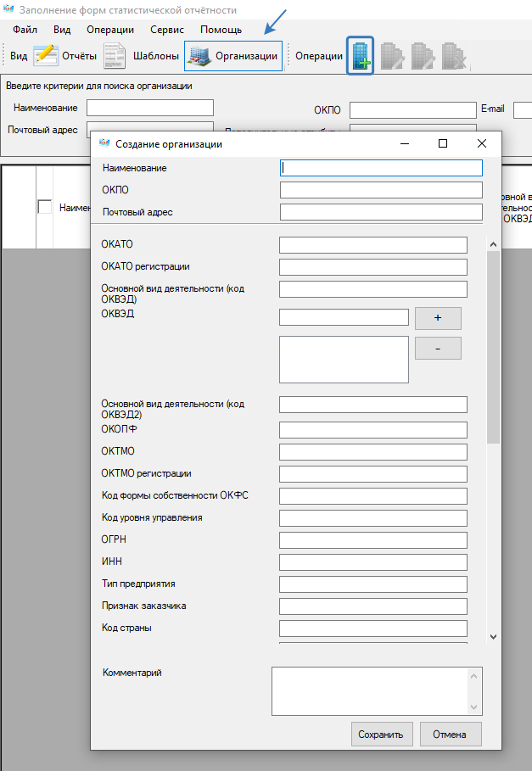
Task: Open the Файл menu
Action: tap(25, 30)
